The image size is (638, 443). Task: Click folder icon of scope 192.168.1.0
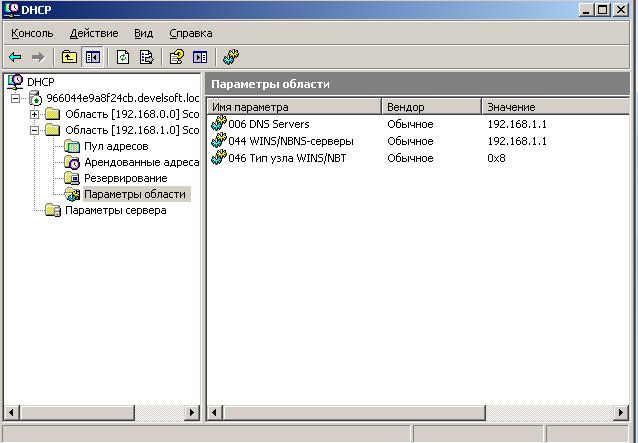pos(53,130)
